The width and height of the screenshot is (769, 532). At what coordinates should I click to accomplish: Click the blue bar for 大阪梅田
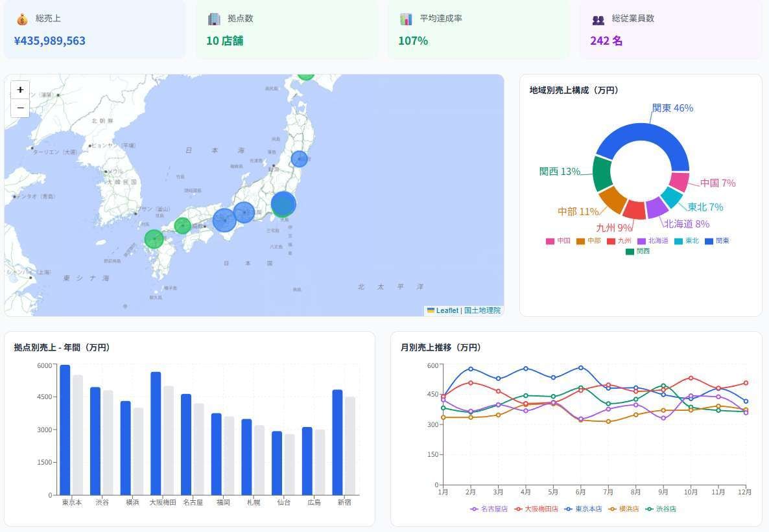(x=156, y=434)
